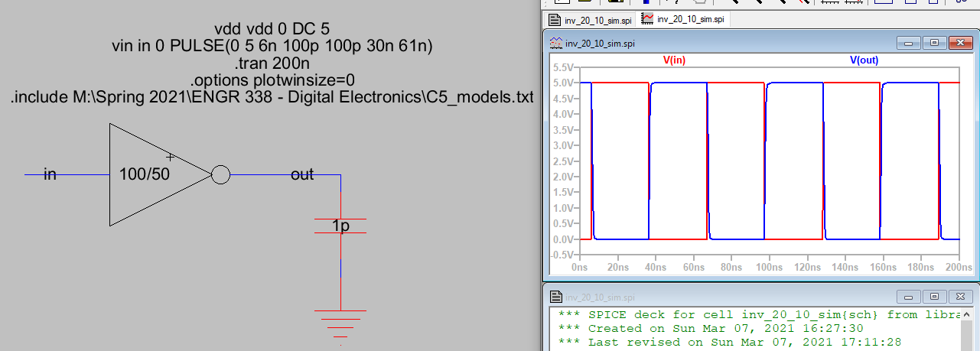The height and width of the screenshot is (351, 980).
Task: Select the 'vdd vdd 0 DC 5' directive
Action: point(272,30)
